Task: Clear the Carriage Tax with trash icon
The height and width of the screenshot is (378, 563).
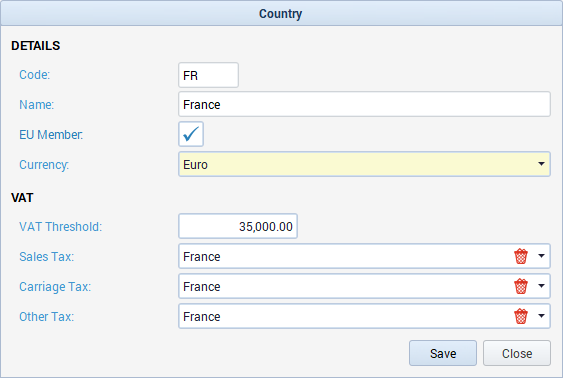Action: pos(521,286)
